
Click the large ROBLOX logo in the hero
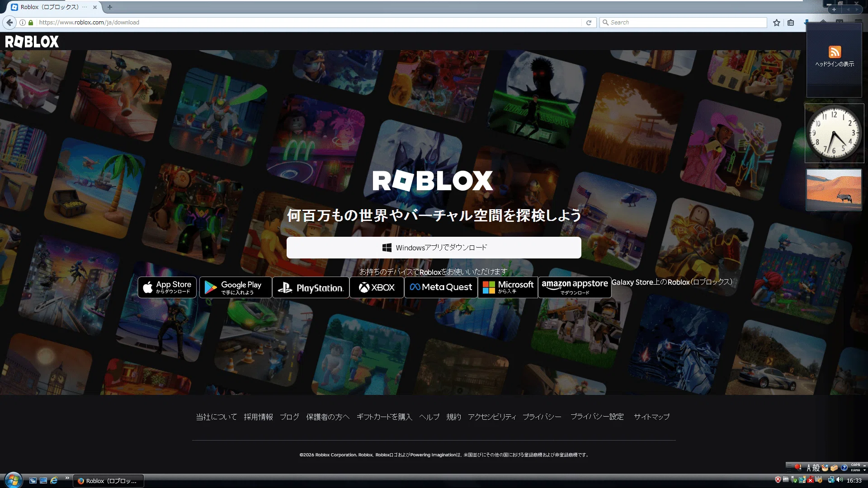click(x=433, y=181)
